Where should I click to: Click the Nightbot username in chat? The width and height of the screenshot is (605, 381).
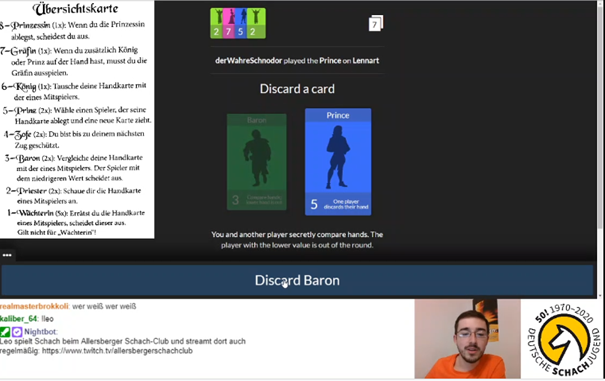pos(41,332)
